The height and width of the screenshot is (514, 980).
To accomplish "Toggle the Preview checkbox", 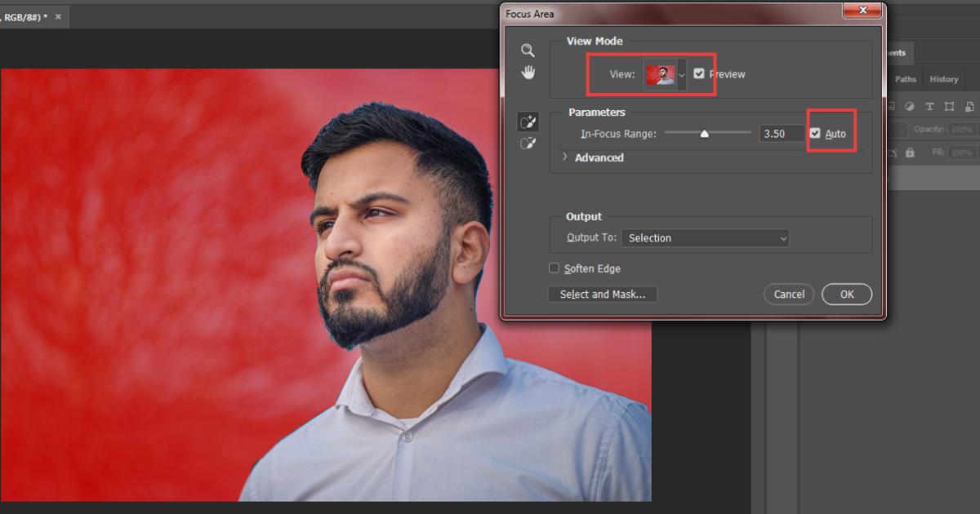I will [x=699, y=73].
